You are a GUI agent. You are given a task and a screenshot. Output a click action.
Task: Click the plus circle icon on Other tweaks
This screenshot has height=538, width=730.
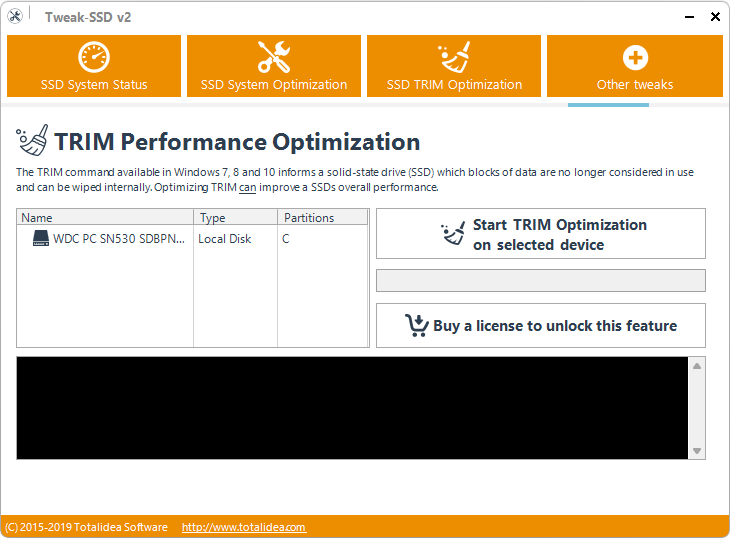point(635,58)
